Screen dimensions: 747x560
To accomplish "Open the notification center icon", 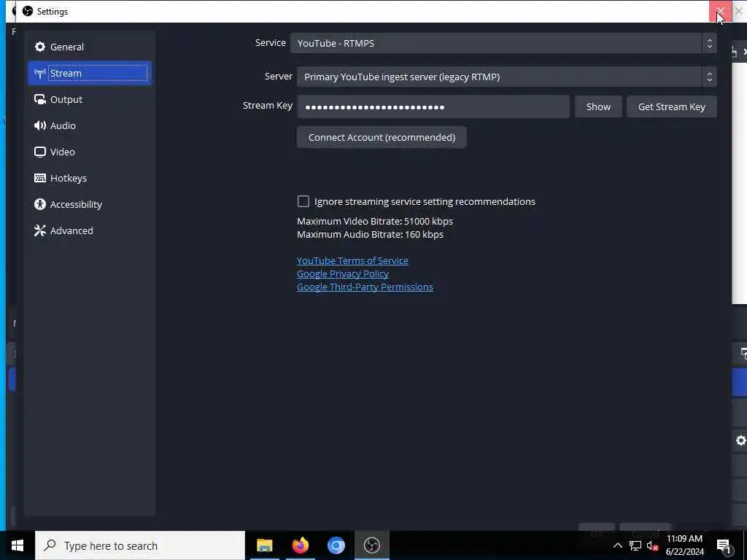I will (x=724, y=546).
